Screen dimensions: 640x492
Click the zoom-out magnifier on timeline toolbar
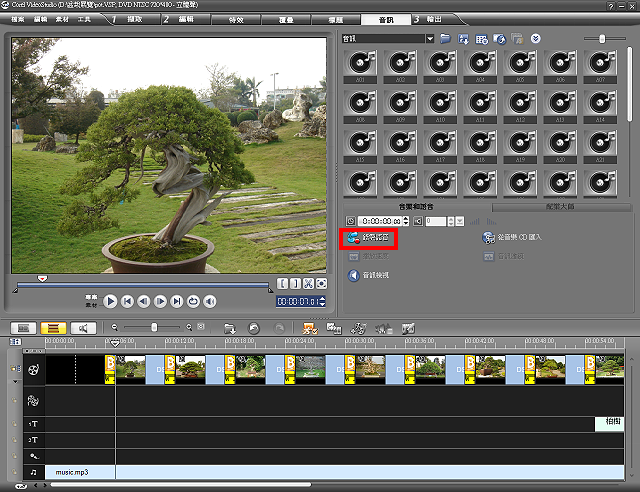[115, 327]
